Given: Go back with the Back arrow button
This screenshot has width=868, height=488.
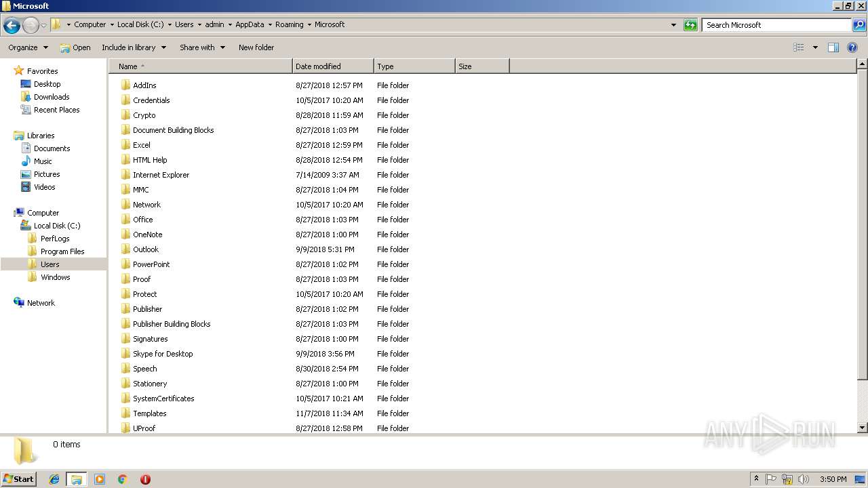Looking at the screenshot, I should point(12,26).
